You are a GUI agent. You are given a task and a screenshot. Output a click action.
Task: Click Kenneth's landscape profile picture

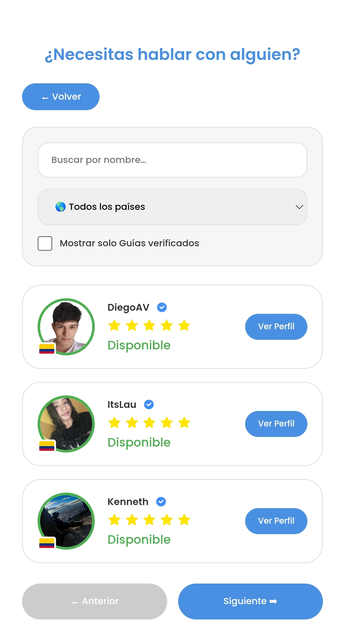[67, 520]
